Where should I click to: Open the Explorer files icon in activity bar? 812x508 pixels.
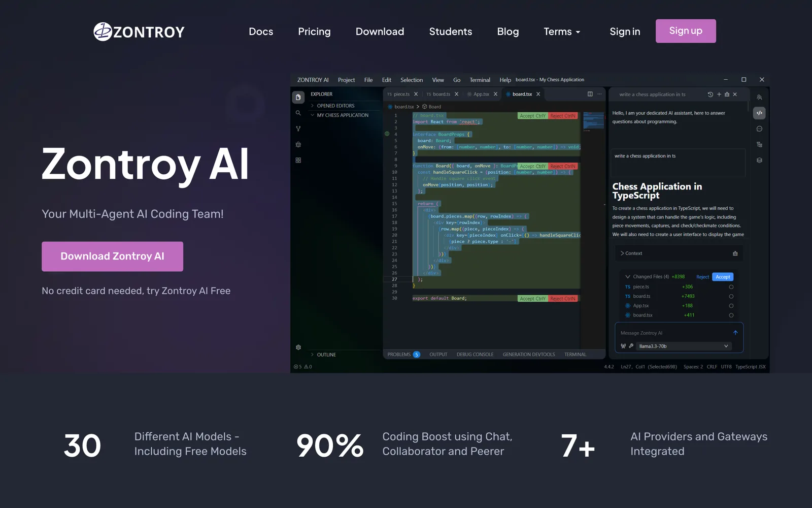pos(298,97)
